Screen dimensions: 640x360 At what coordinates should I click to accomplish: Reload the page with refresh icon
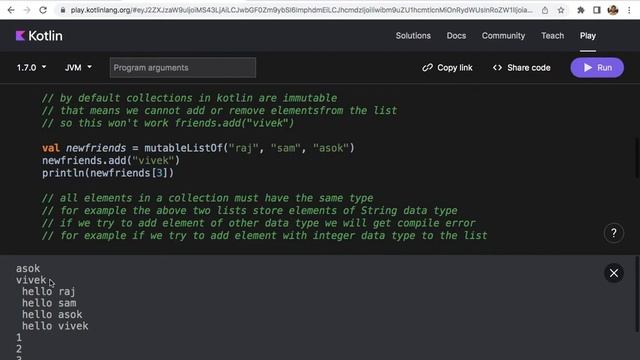pos(43,10)
